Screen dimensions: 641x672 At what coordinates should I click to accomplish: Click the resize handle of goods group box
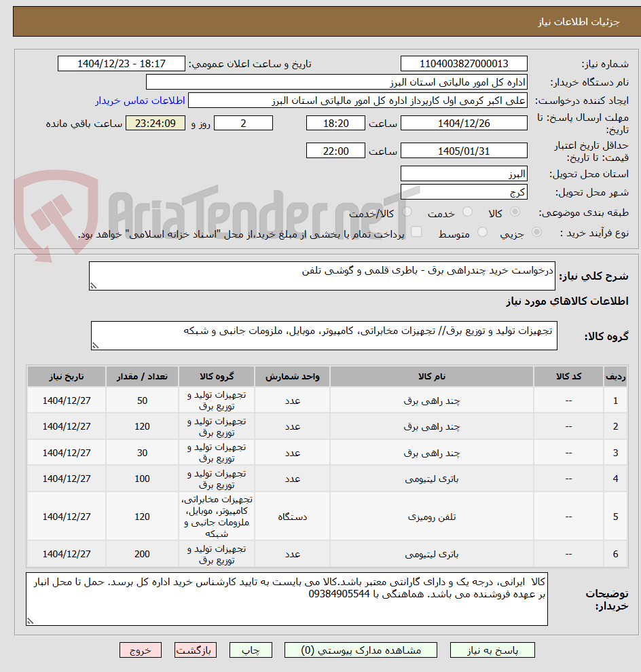[x=96, y=346]
